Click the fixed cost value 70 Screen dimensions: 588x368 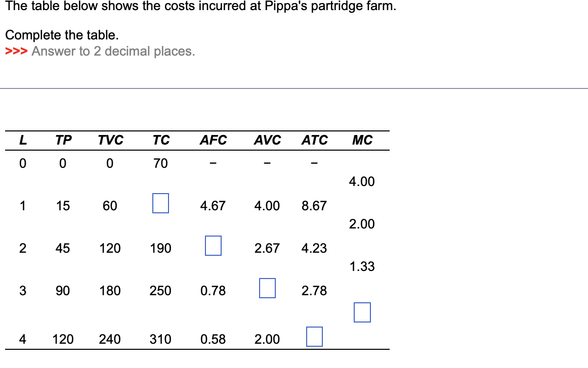click(x=160, y=163)
